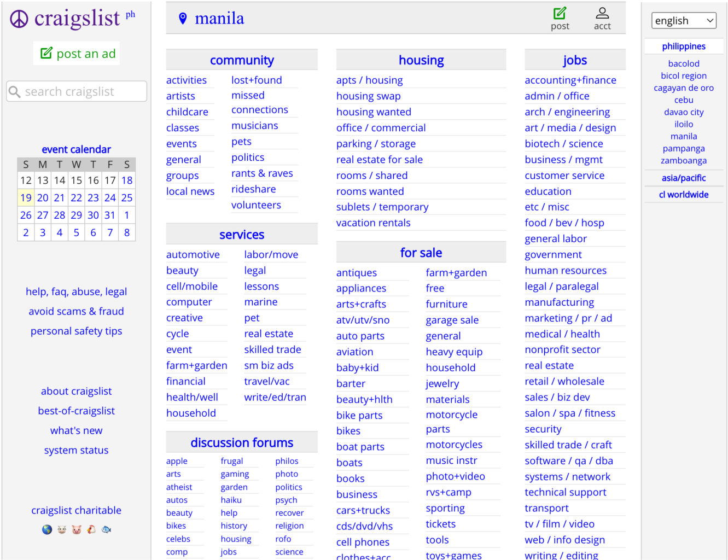This screenshot has height=560, width=728.
Task: Open the discussion forums header
Action: pyautogui.click(x=242, y=442)
